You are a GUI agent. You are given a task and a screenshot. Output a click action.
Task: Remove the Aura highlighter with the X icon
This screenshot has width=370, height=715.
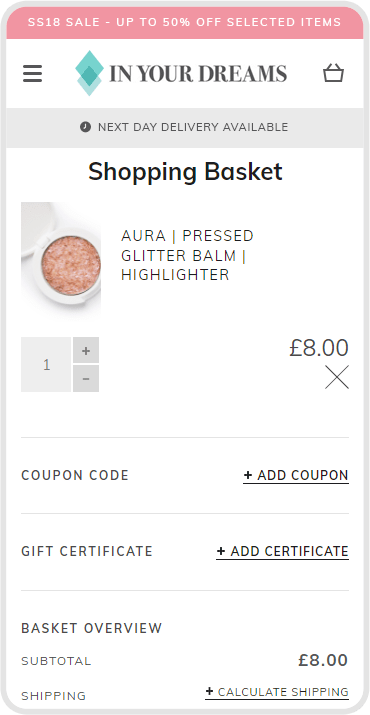pyautogui.click(x=337, y=377)
